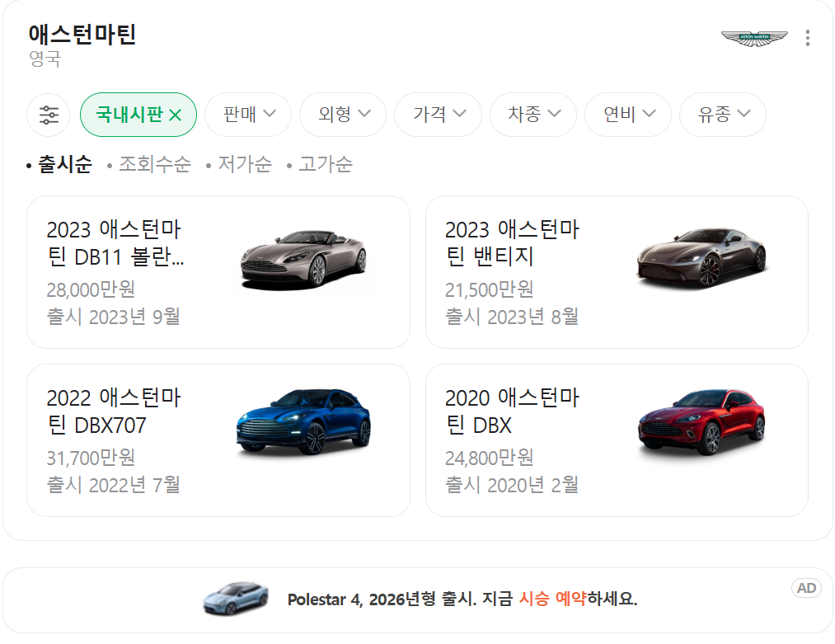Click the 시승 예약 link in ad
The width and height of the screenshot is (835, 644).
click(x=552, y=599)
